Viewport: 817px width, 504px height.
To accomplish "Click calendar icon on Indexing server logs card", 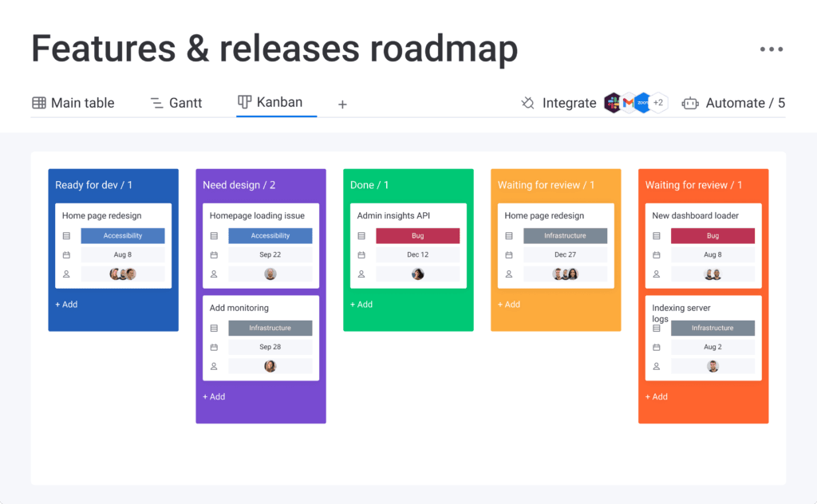I will coord(657,346).
